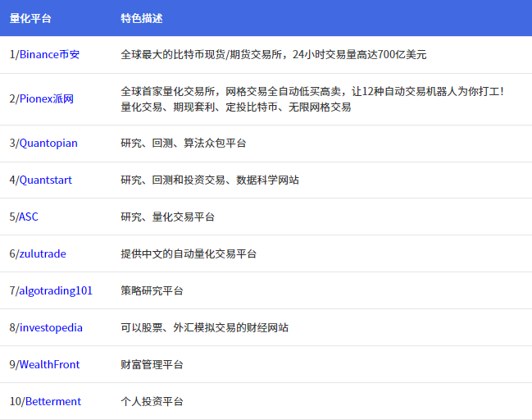Click description 研究、回测、算法众包平台
Image resolution: width=532 pixels, height=420 pixels.
click(184, 144)
